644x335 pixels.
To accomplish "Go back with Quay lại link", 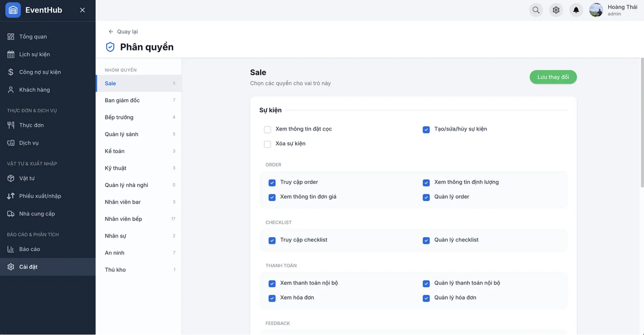I will [123, 31].
